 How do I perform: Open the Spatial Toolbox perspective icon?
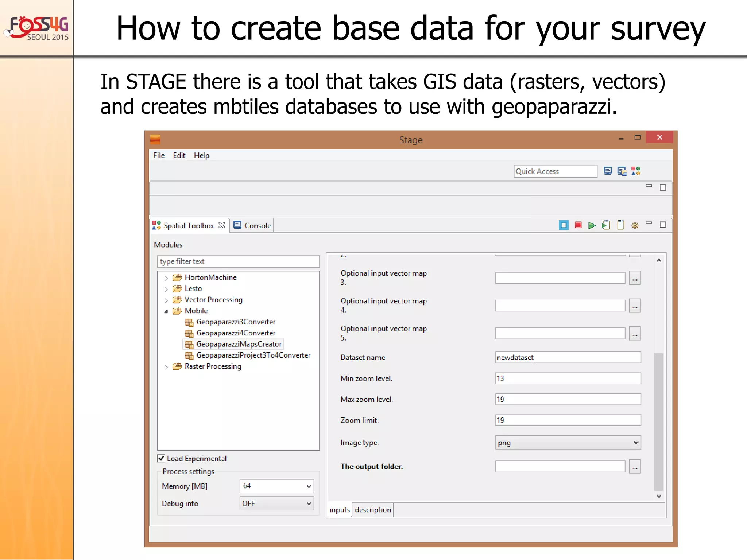(x=636, y=171)
